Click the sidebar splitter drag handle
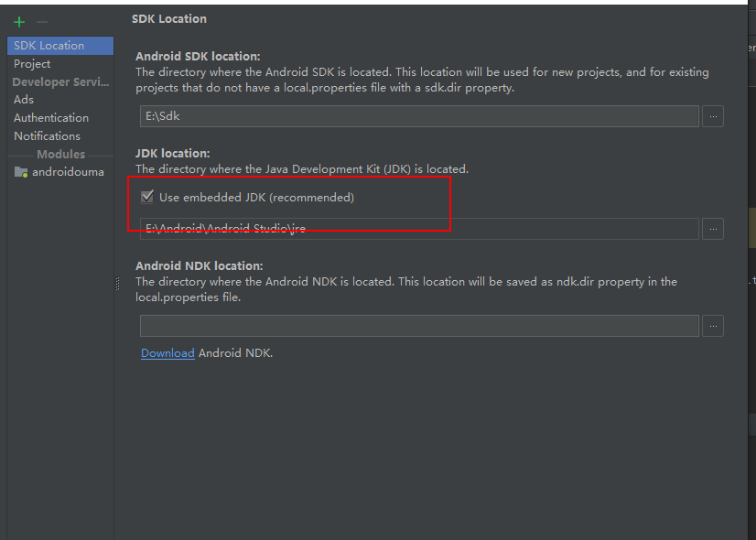 pyautogui.click(x=117, y=285)
